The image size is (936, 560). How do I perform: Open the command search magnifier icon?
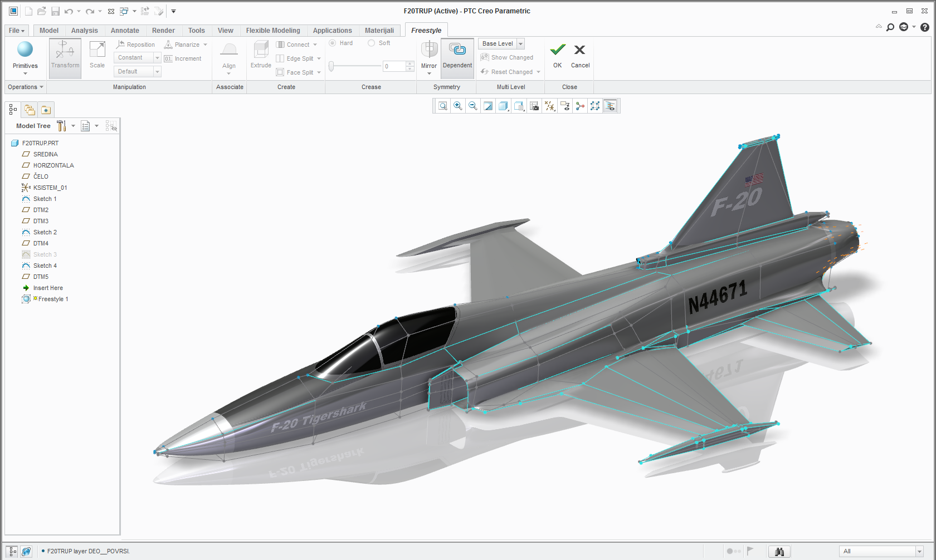pos(890,27)
